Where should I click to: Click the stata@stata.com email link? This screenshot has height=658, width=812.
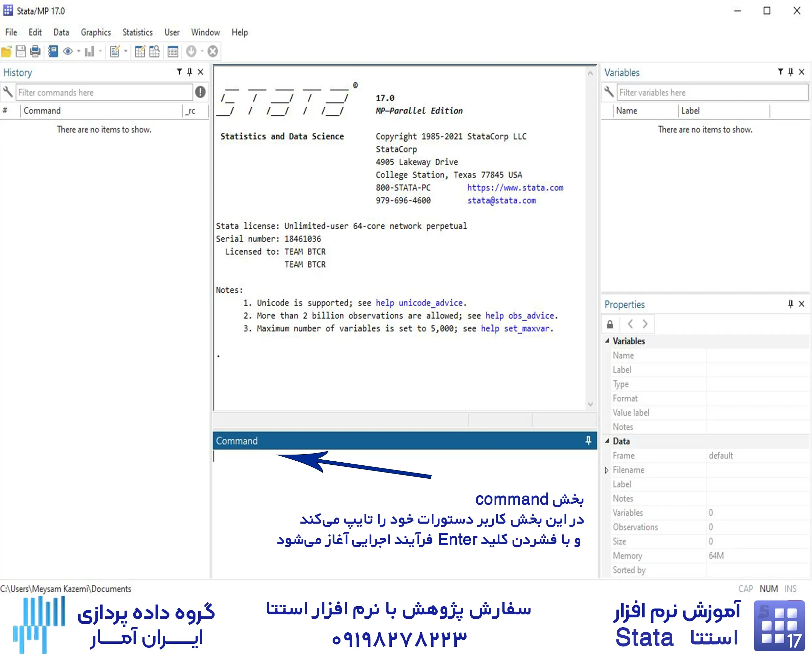(502, 200)
